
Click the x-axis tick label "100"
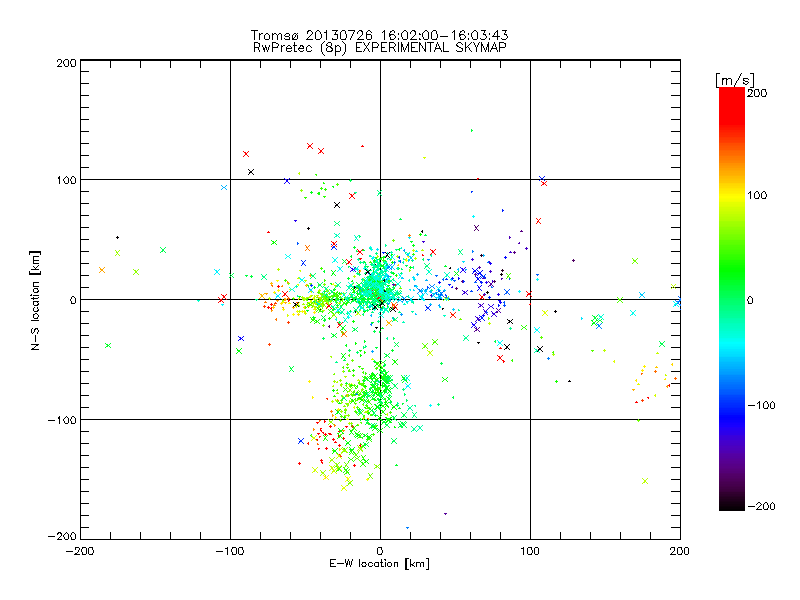[530, 551]
